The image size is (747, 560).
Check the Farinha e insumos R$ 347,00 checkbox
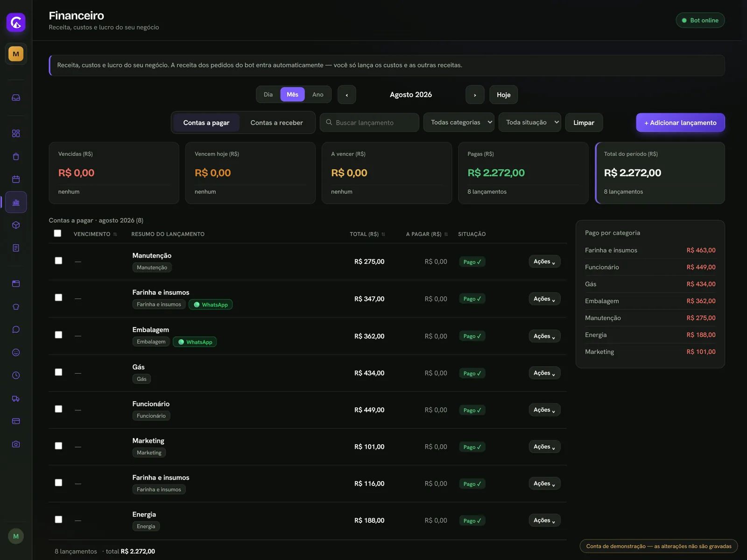coord(58,297)
